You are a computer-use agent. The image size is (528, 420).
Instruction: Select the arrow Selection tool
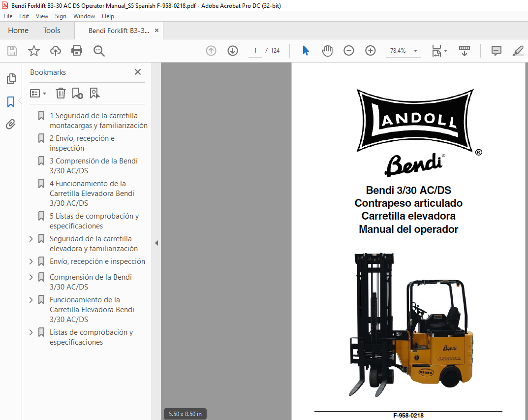point(306,51)
